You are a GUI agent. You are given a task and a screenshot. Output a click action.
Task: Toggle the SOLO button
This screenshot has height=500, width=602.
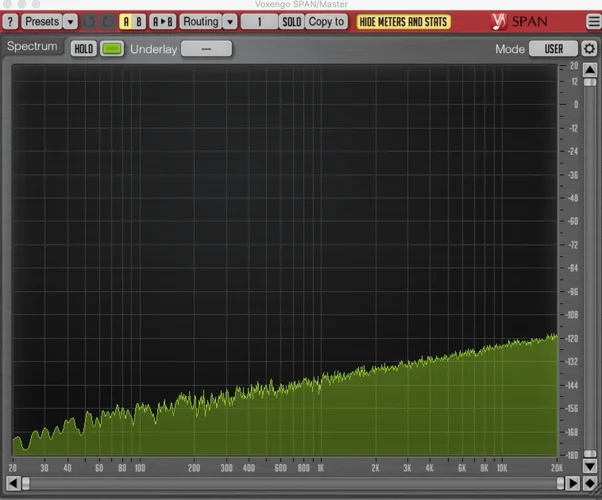pyautogui.click(x=291, y=21)
